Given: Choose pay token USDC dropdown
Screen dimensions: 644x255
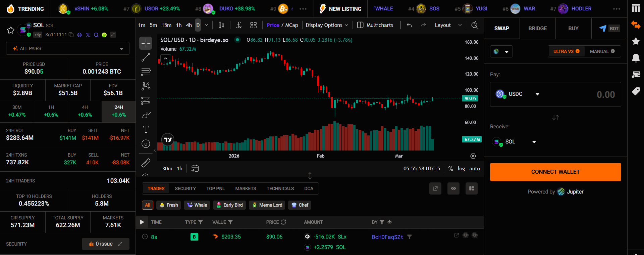Looking at the screenshot, I should (x=518, y=94).
